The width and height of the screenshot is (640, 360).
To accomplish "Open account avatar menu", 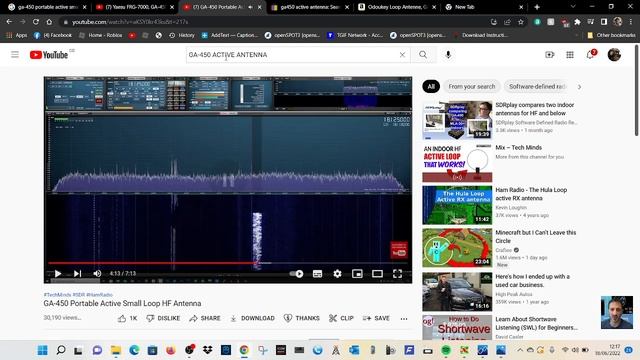I will pos(614,55).
